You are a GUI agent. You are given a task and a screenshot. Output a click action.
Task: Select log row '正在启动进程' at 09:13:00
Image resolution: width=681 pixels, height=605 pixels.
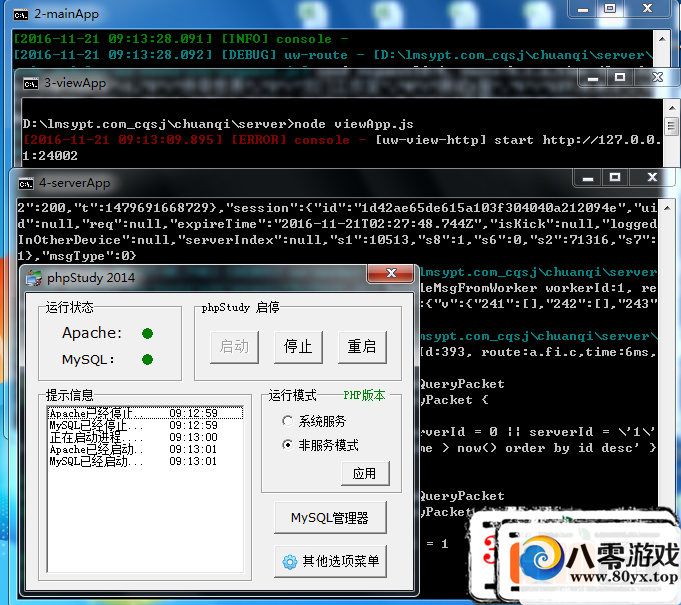[145, 437]
